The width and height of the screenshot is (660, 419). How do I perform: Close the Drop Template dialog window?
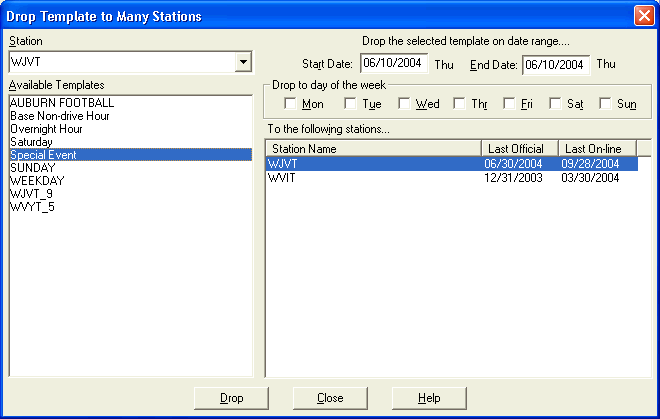(x=643, y=16)
